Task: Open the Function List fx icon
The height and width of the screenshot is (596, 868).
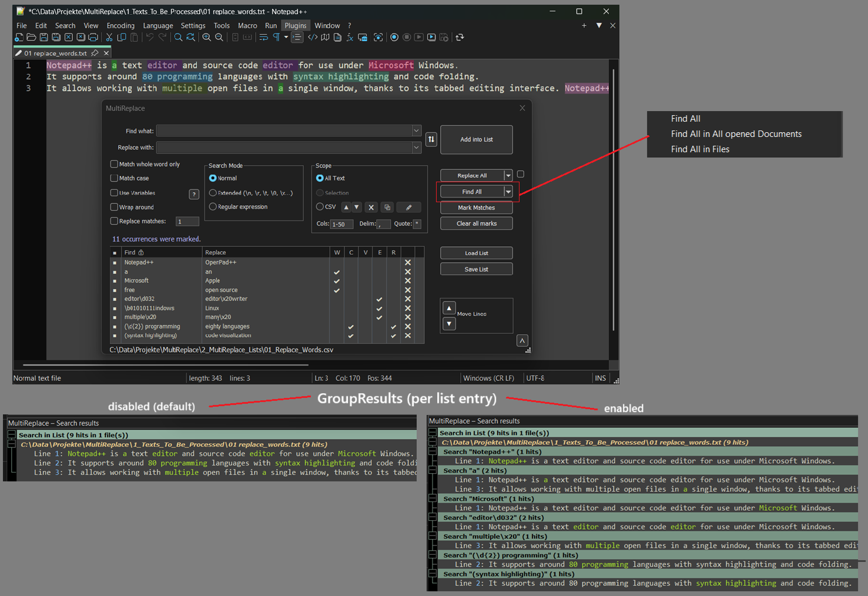Action: [350, 37]
